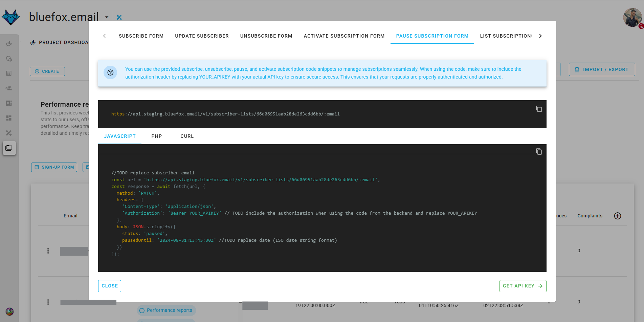Viewport: 644px width, 322px height.
Task: Open the Sign-Up Form button
Action: click(x=54, y=167)
